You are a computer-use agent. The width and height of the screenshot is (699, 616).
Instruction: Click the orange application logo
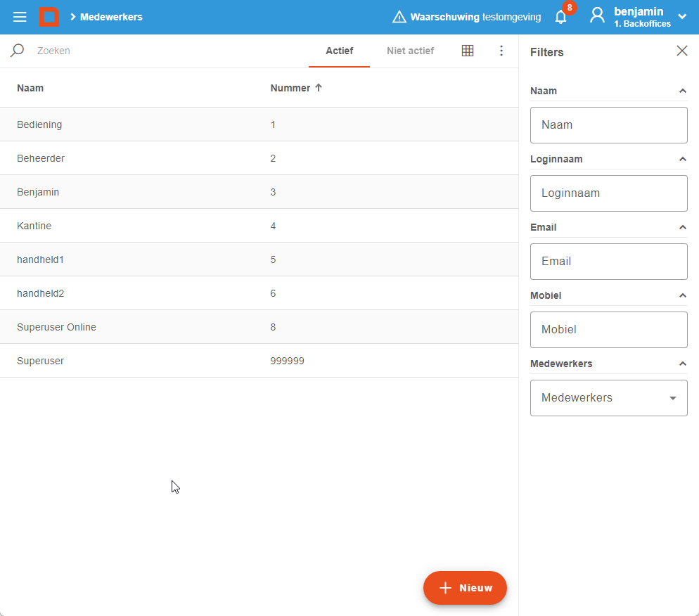pyautogui.click(x=49, y=17)
